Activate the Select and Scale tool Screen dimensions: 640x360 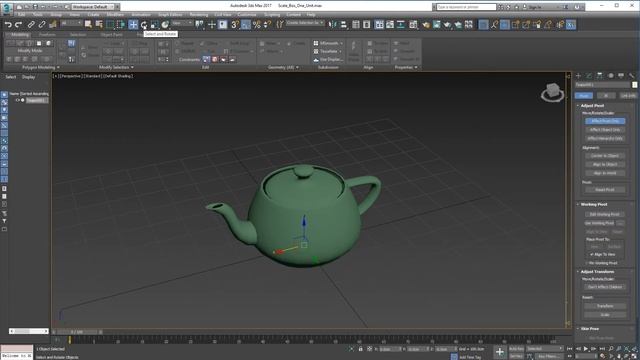(154, 25)
